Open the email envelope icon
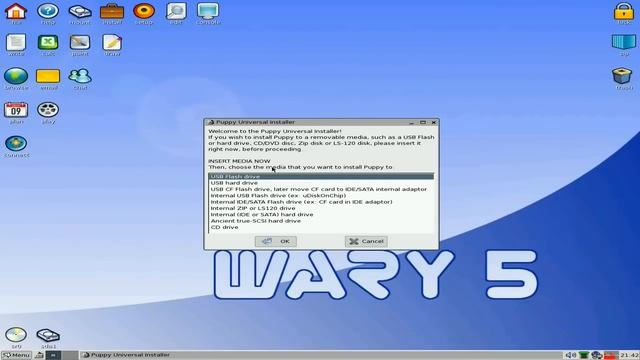This screenshot has height=360, width=640. [x=48, y=76]
